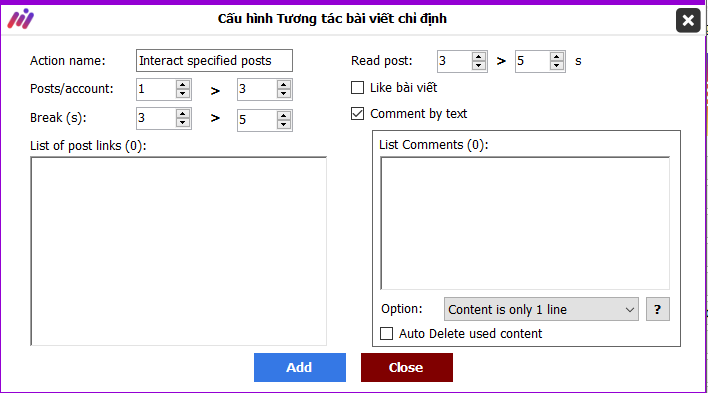This screenshot has width=708, height=393.
Task: Decrease the maximum Break seconds value
Action: [x=284, y=124]
